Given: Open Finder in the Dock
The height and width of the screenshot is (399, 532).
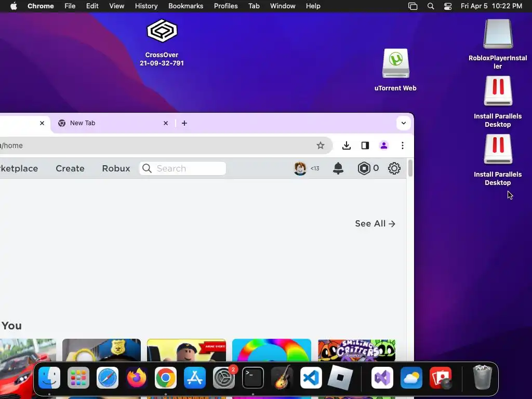Looking at the screenshot, I should [x=49, y=378].
